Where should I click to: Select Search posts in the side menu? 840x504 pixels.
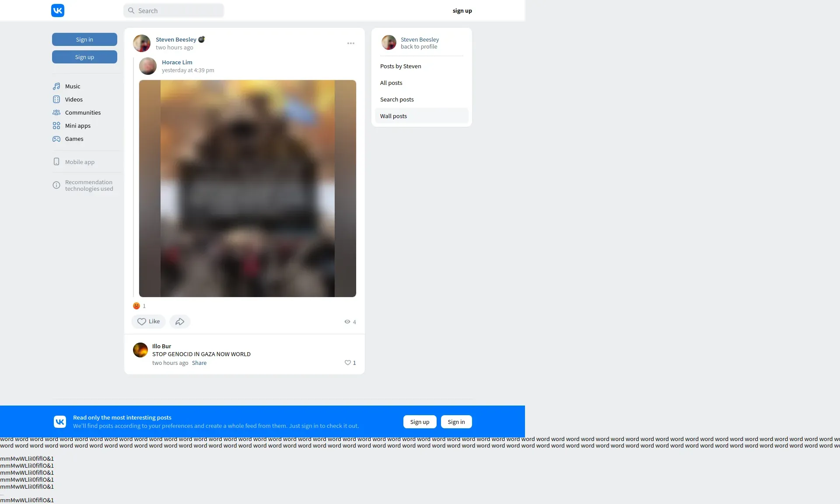397,99
